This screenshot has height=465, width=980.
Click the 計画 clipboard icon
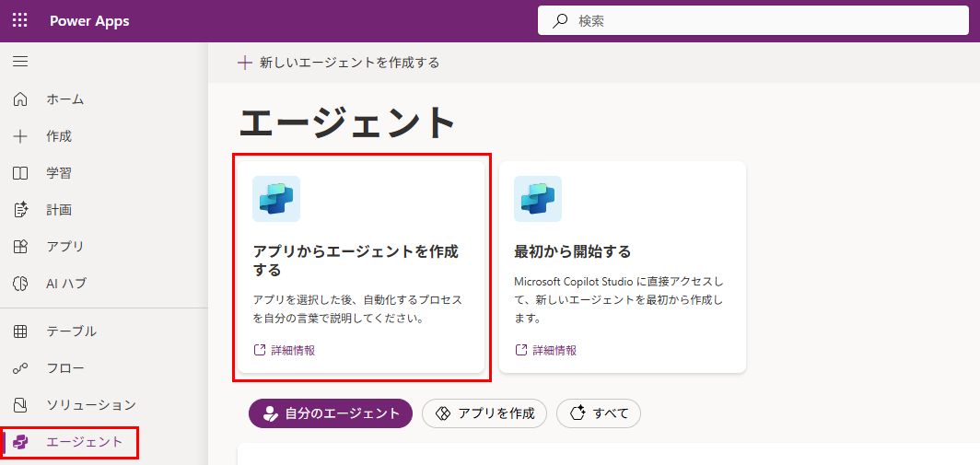tap(20, 210)
